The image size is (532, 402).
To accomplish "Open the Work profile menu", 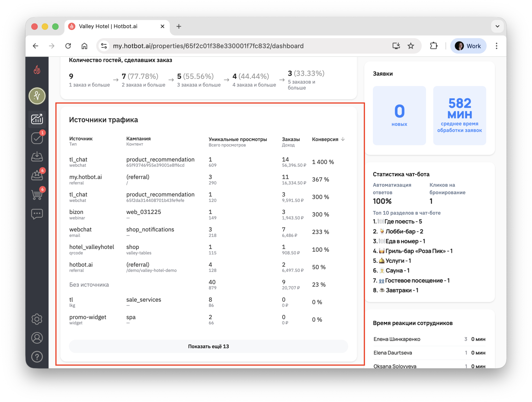I will [x=468, y=46].
